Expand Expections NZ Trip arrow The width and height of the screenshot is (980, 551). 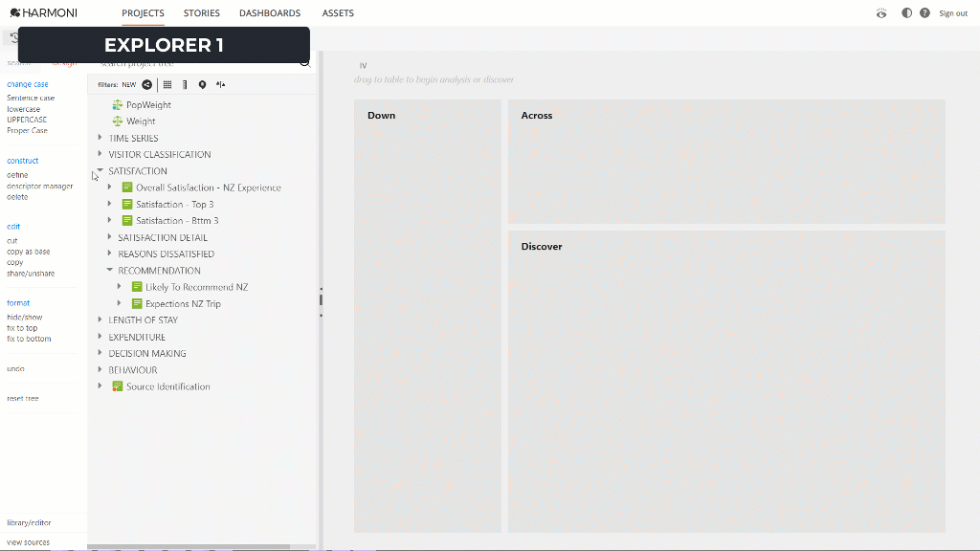click(x=119, y=303)
